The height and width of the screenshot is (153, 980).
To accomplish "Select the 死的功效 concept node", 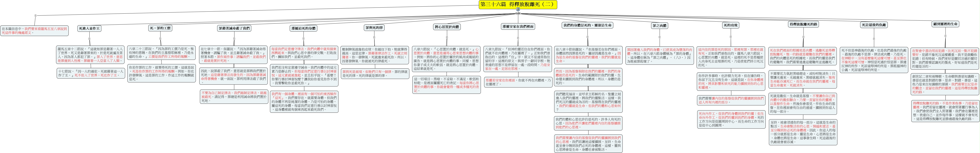I will [731, 25].
